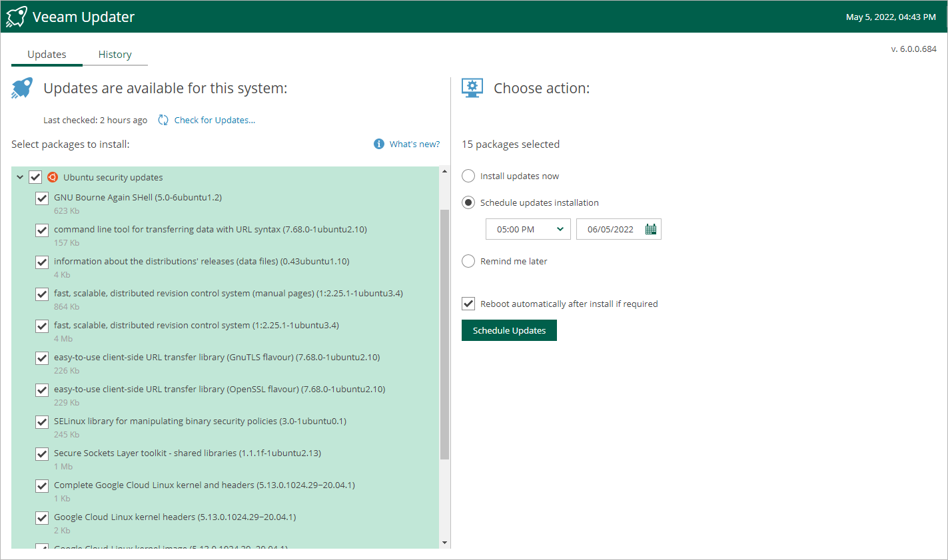Click 'Select packages to install:' label
This screenshot has width=948, height=560.
click(x=71, y=144)
